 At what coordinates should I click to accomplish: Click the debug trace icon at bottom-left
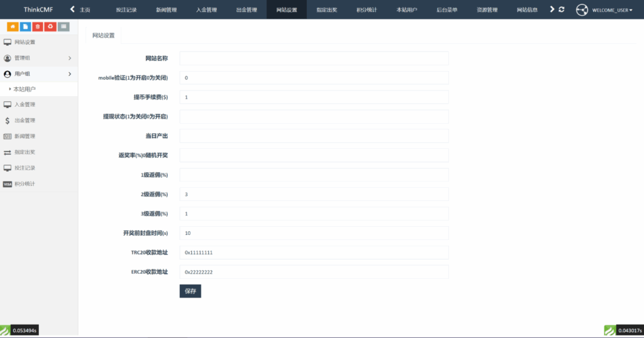[6, 330]
